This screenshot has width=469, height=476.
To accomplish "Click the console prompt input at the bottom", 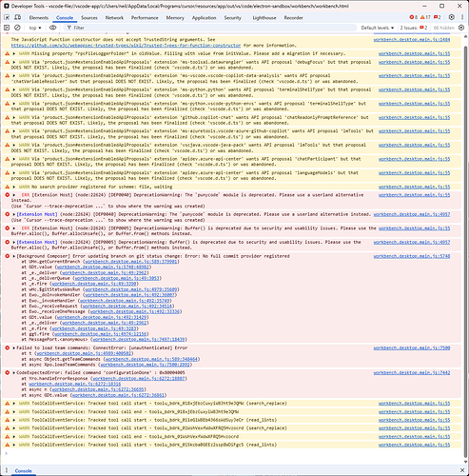I will tap(233, 453).
